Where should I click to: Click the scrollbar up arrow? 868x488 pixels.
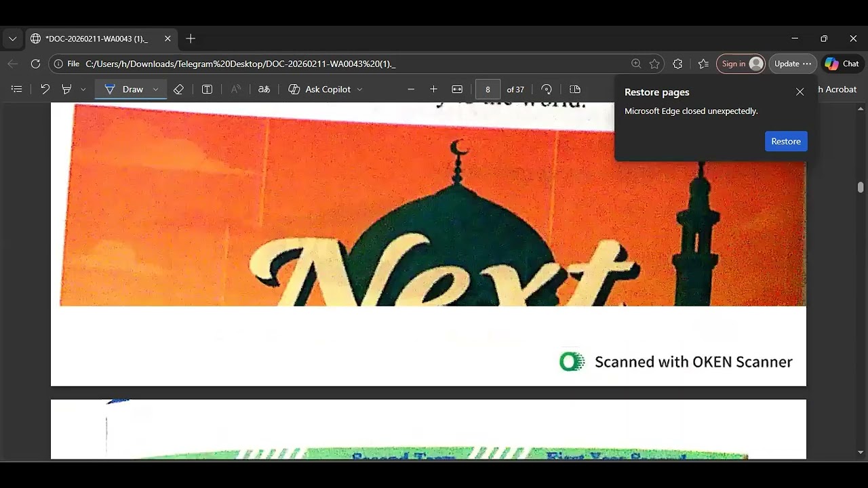click(861, 108)
